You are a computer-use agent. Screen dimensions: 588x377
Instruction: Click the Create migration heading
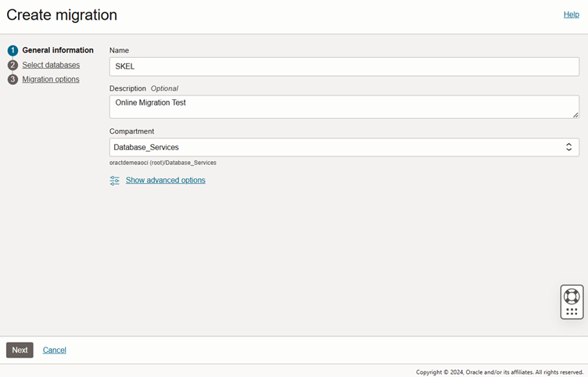62,15
